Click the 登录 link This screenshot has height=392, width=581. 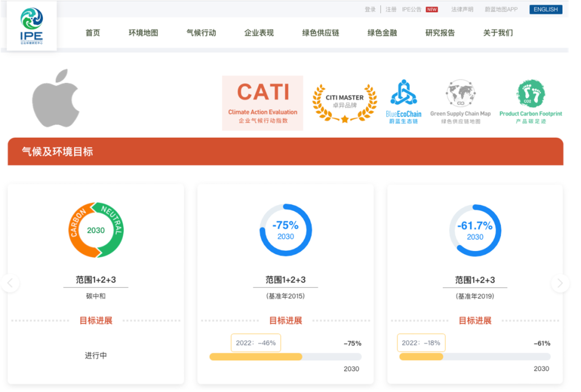[370, 9]
